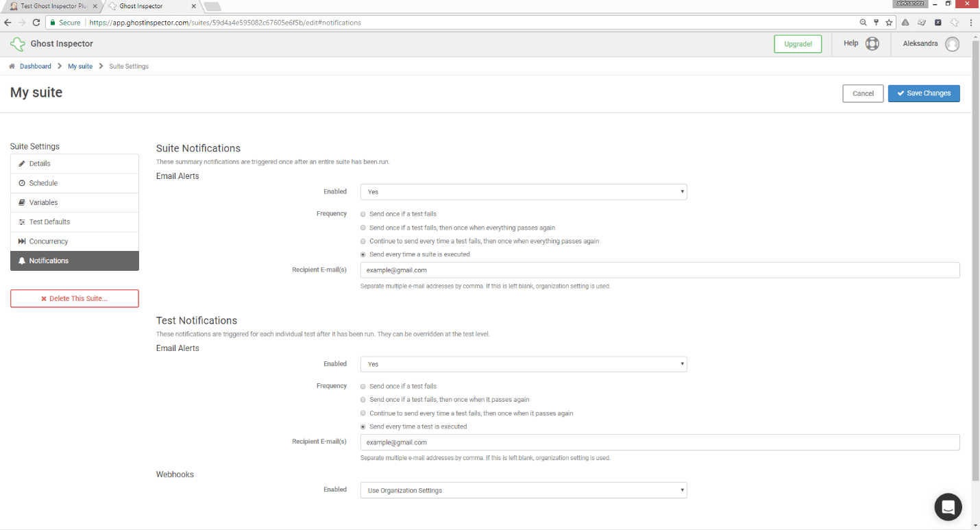Open Webhooks Enabled dropdown
The height and width of the screenshot is (530, 980).
click(524, 490)
